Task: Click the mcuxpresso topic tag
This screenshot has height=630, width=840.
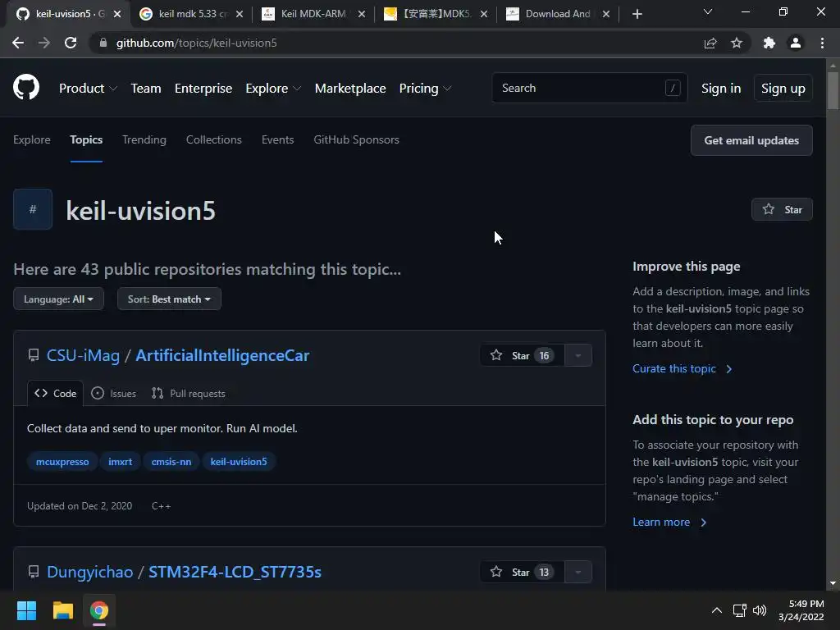Action: point(62,462)
